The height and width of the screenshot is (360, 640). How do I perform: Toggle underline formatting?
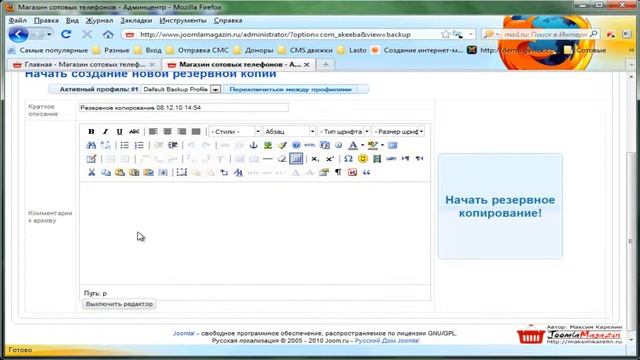tap(119, 131)
